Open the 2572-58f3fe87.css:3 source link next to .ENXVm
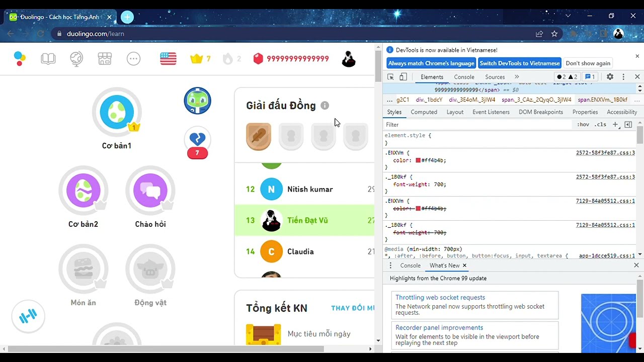The height and width of the screenshot is (362, 644). (605, 153)
